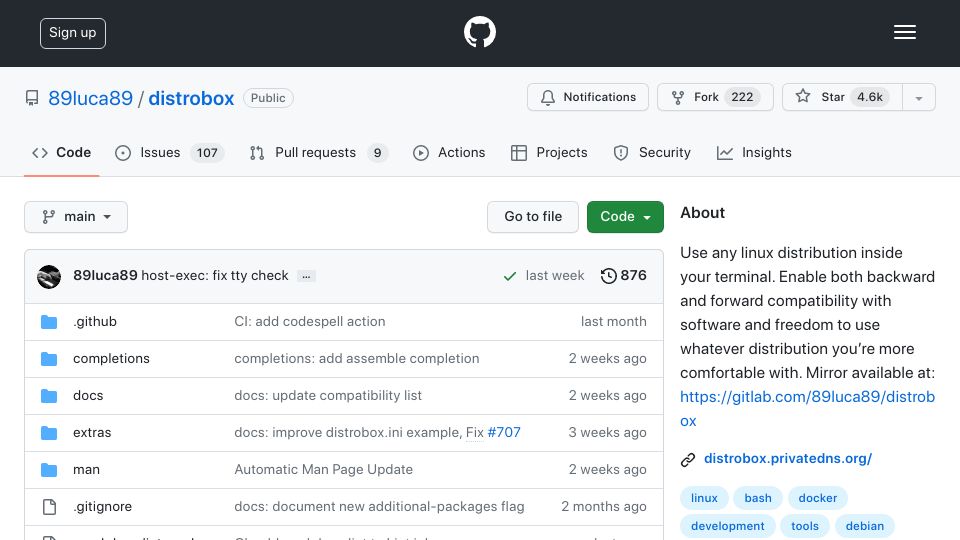Click the Sign up button
The width and height of the screenshot is (960, 540).
pyautogui.click(x=73, y=33)
